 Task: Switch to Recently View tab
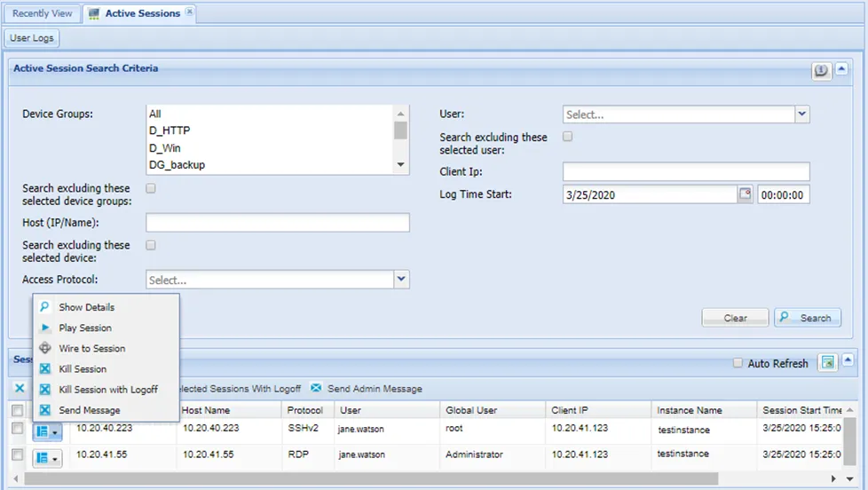pyautogui.click(x=42, y=13)
